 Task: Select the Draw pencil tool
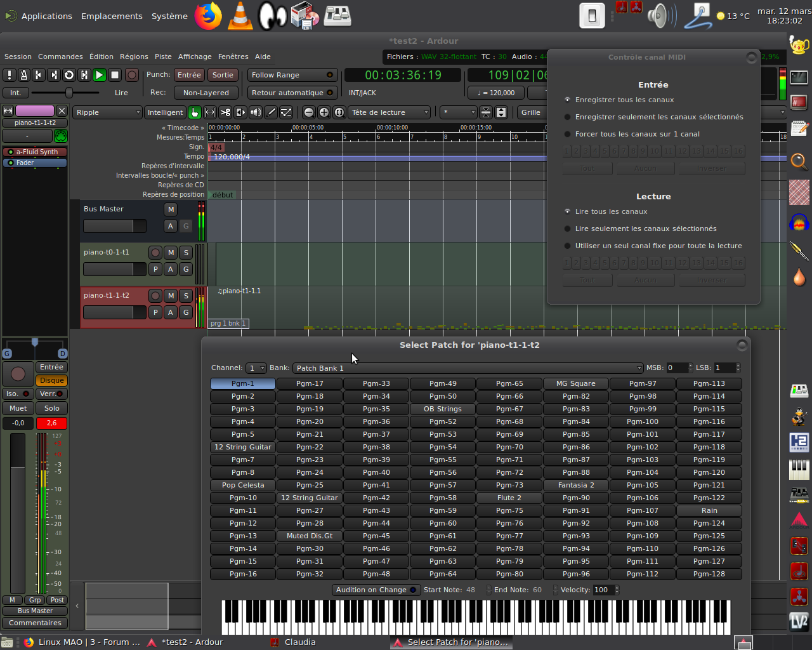271,112
